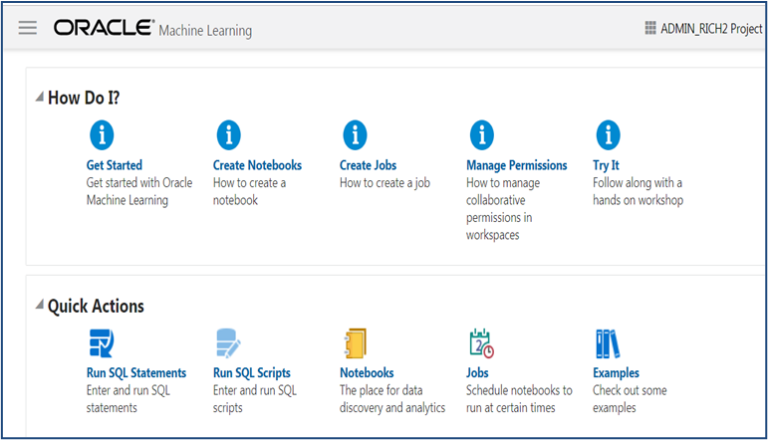Open the ADMIN_RICH2 Project dropdown
The height and width of the screenshot is (440, 768).
coord(704,29)
